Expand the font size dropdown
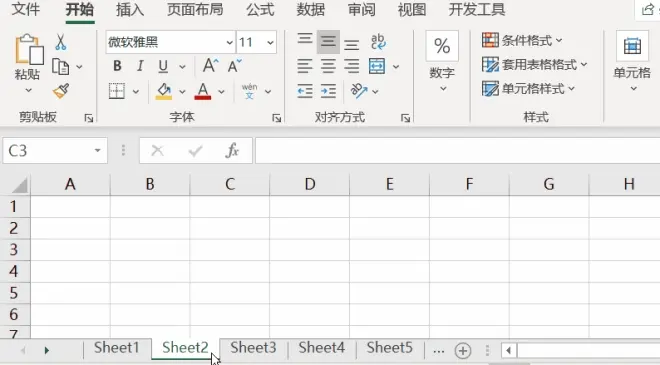Viewport: 660px width, 365px height. (270, 43)
